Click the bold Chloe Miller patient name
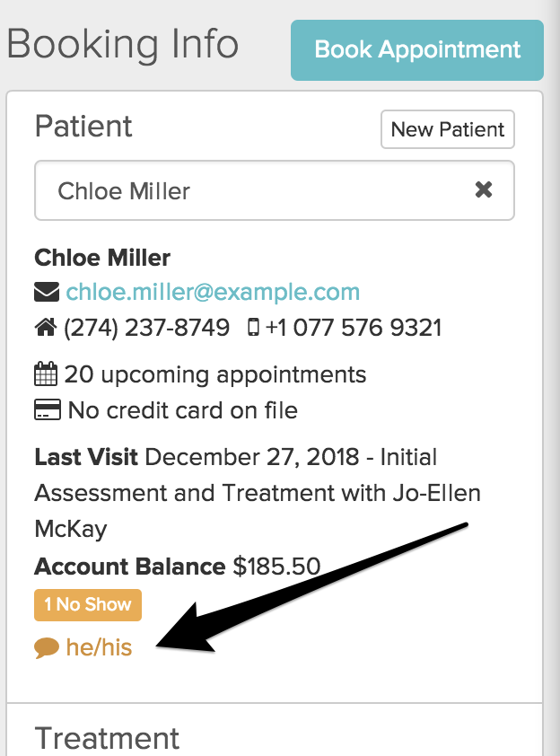The width and height of the screenshot is (560, 756). pos(102,258)
